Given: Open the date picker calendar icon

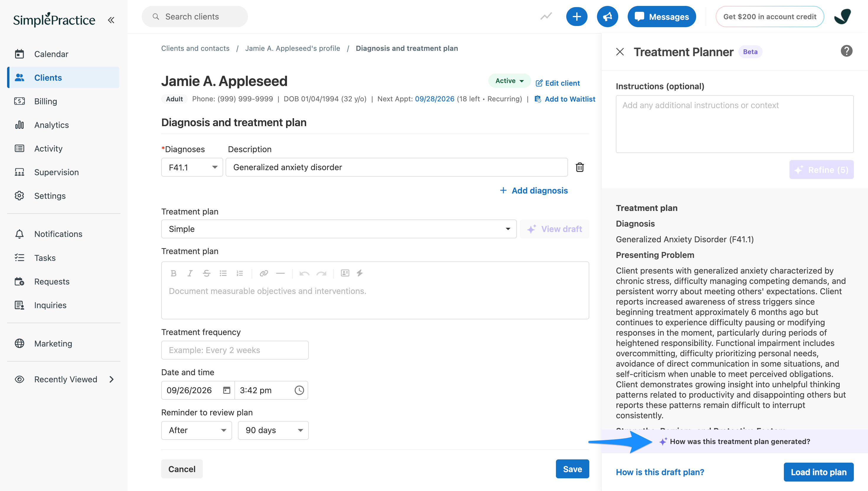Looking at the screenshot, I should pos(227,390).
